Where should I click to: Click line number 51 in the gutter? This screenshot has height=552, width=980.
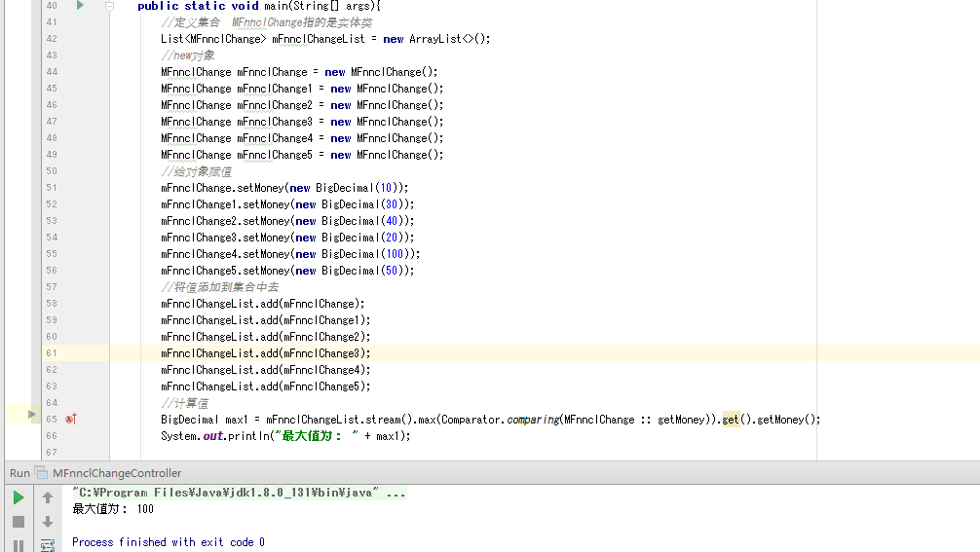click(x=52, y=187)
